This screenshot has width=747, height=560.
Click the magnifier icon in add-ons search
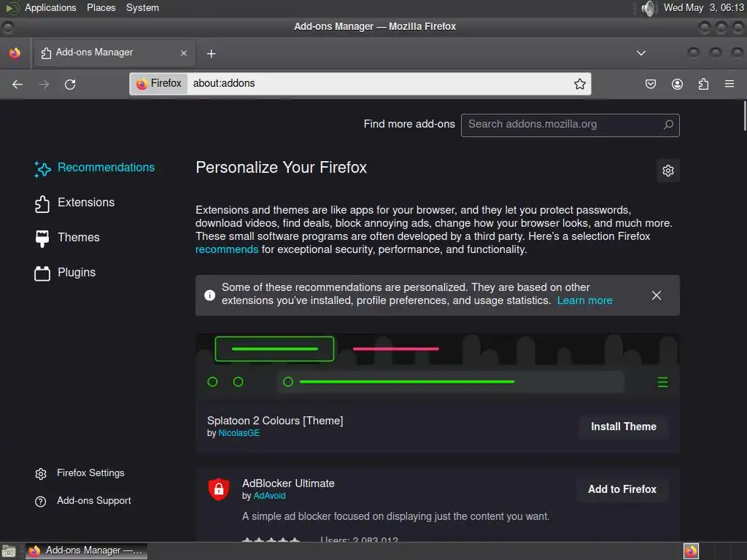668,124
